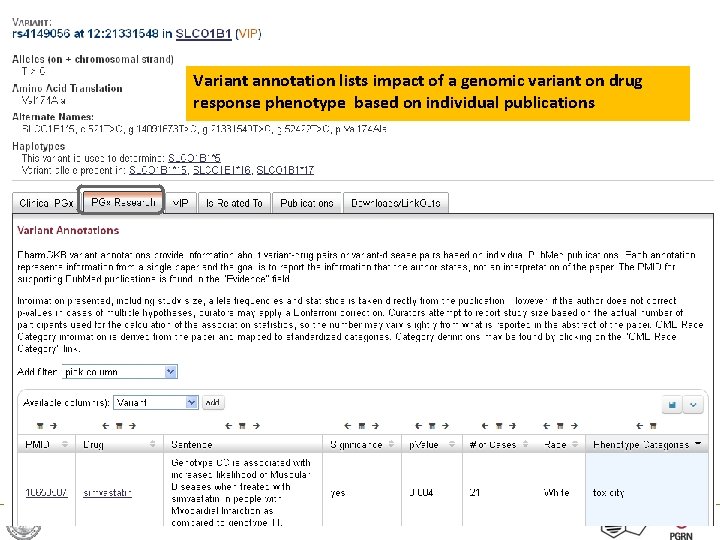Follow the SLCO1B1*5 haplotype link
The image size is (720, 540).
[x=194, y=158]
